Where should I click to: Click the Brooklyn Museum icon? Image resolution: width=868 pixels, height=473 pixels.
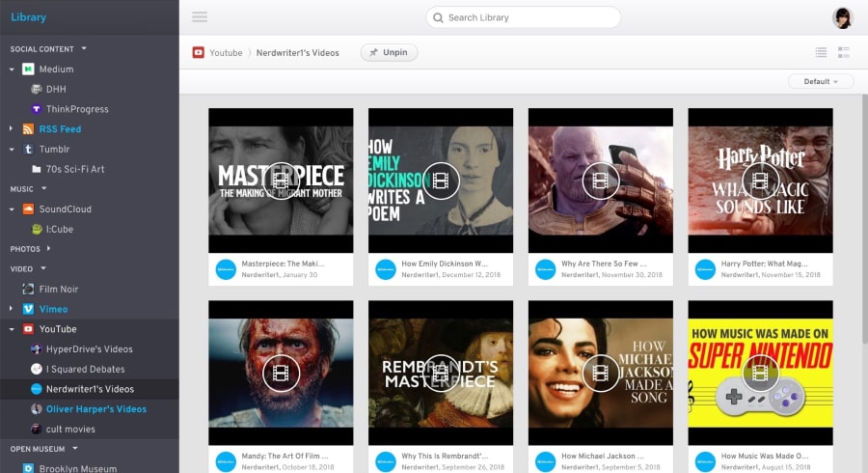28,468
